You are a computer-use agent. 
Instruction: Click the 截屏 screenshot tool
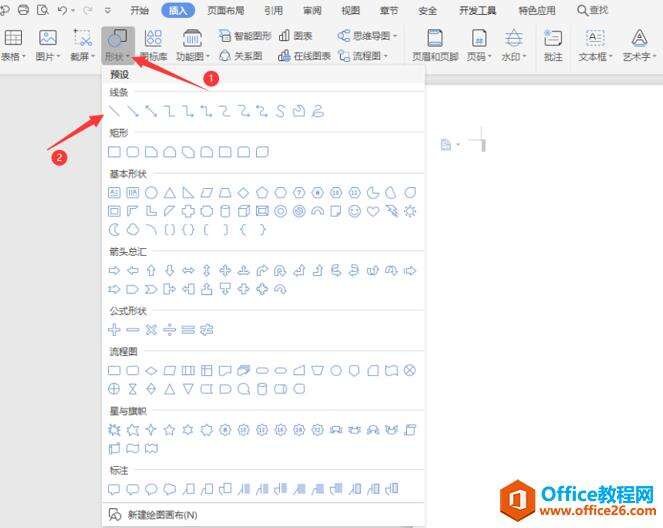tap(82, 45)
